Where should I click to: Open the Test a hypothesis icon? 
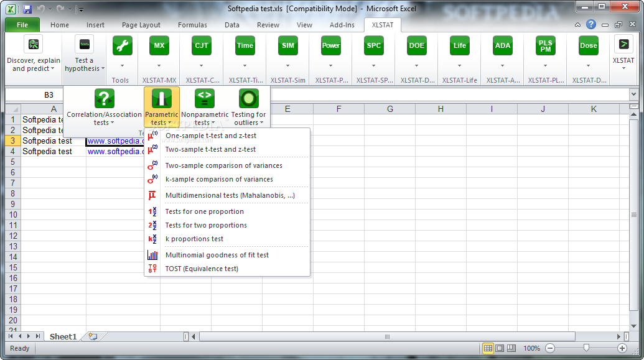[x=85, y=44]
